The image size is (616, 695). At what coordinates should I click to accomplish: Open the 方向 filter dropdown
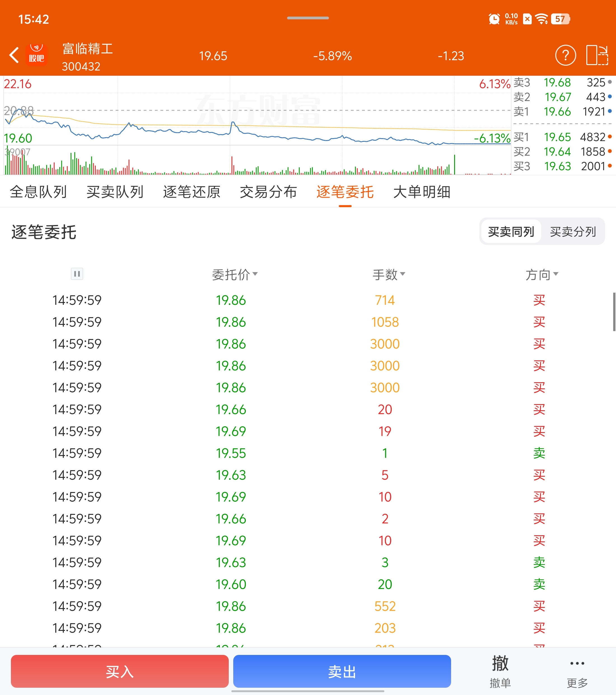(x=542, y=275)
